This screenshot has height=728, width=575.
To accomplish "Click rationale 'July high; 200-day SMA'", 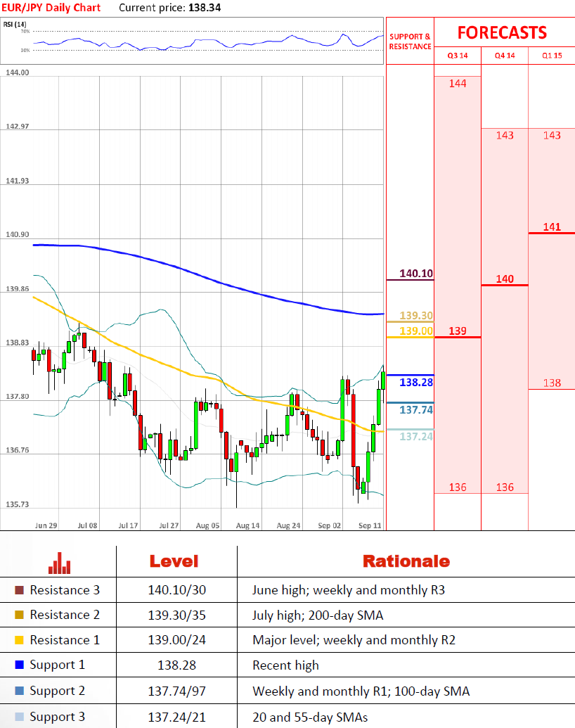I will point(318,615).
